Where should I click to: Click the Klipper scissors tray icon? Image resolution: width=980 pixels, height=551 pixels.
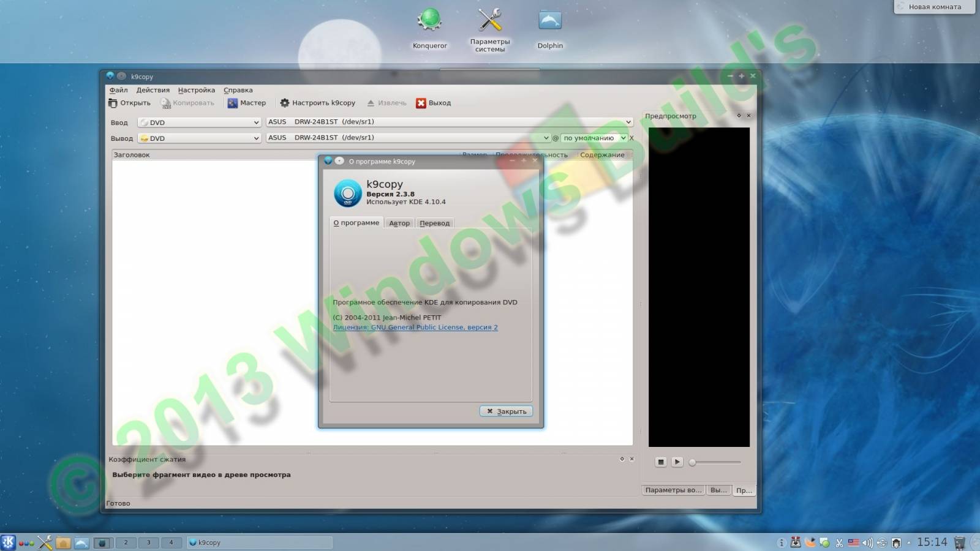839,542
